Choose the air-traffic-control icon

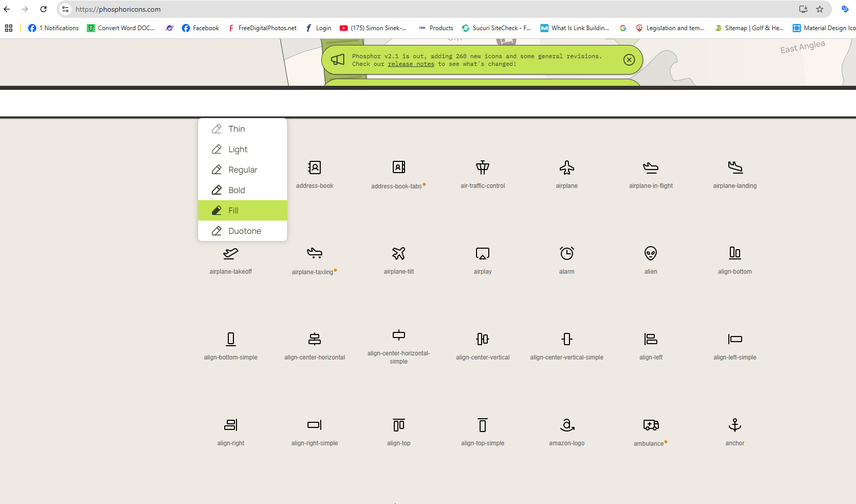point(482,167)
